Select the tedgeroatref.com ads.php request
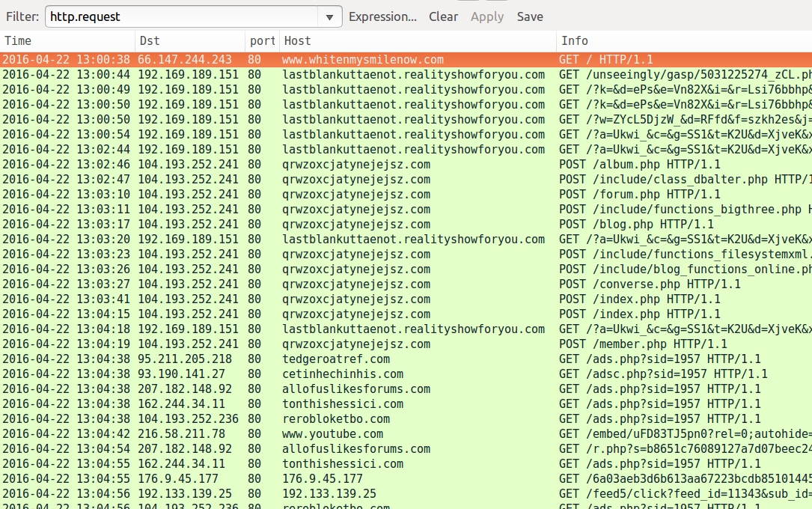 coord(336,359)
